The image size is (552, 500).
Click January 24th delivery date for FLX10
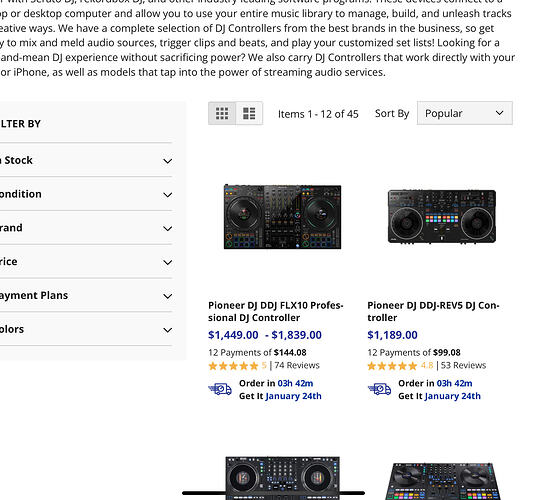pyautogui.click(x=294, y=396)
